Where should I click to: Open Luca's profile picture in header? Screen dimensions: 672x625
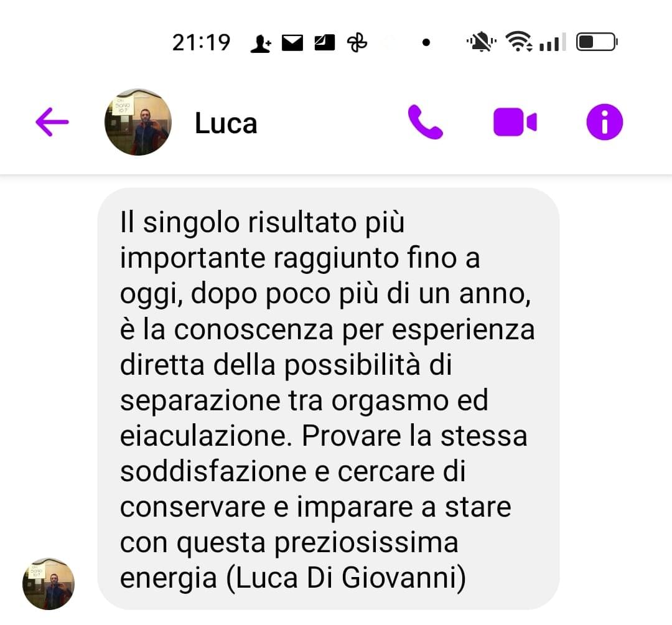click(138, 122)
